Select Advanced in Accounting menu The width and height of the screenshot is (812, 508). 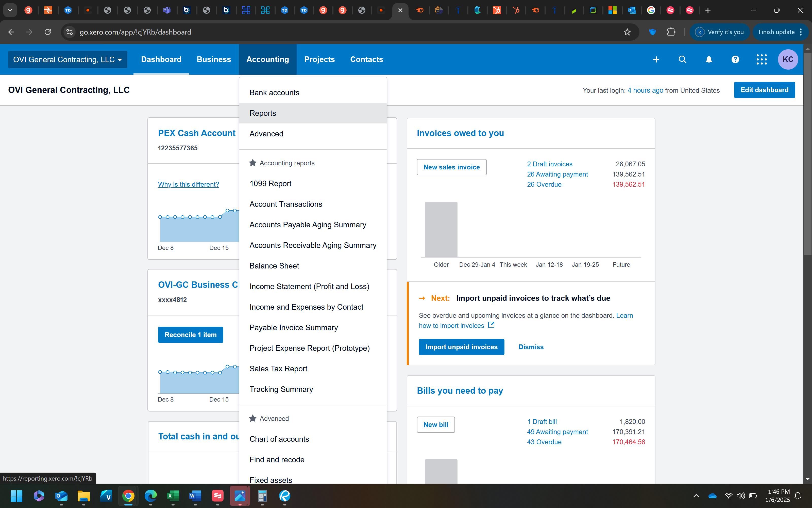tap(313, 134)
